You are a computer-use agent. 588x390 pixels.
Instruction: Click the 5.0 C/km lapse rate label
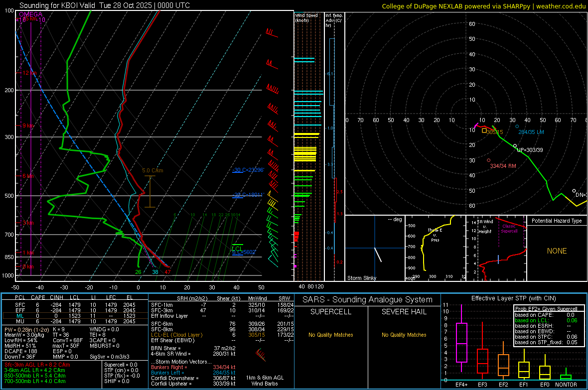click(x=152, y=171)
